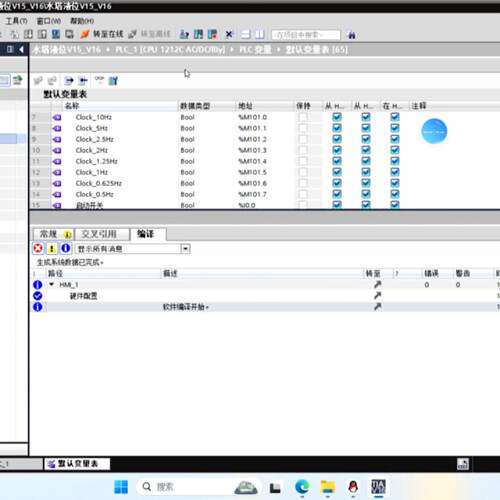The height and width of the screenshot is (500, 500).
Task: Click the Start simulation toolbar icon
Action: 56,34
